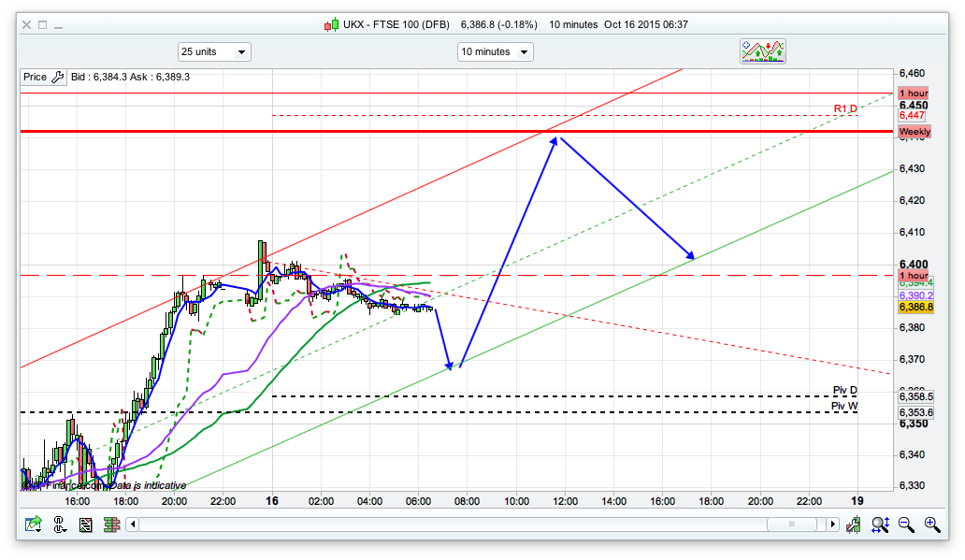Screen dimensions: 965x560
Task: Click the Price panel label
Action: click(x=35, y=78)
